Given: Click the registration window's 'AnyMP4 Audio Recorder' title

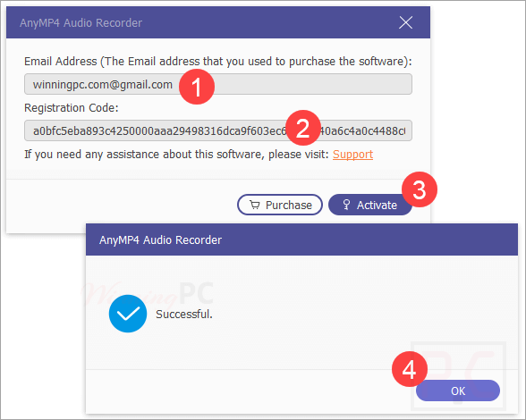Looking at the screenshot, I should pos(81,23).
